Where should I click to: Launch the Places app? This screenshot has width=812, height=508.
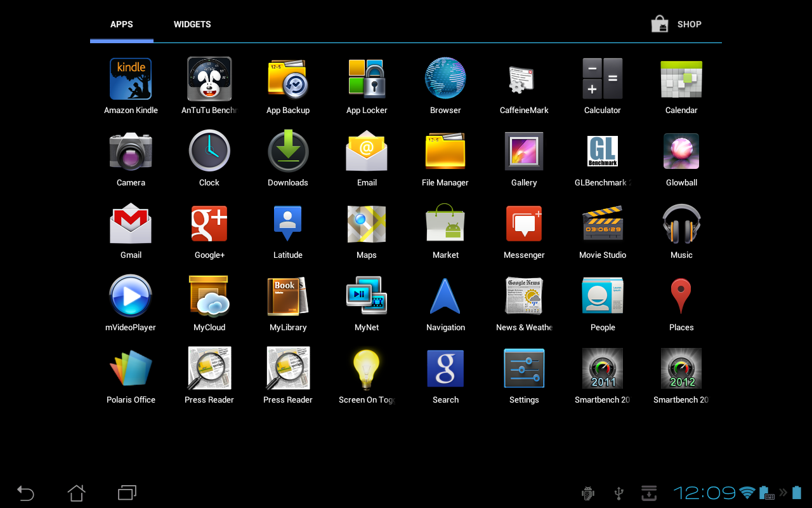pos(681,296)
